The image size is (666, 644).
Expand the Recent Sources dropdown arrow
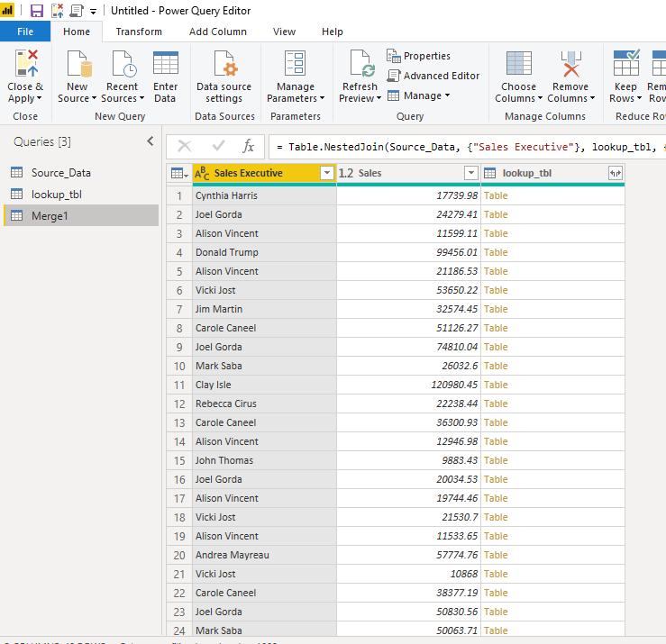coord(141,98)
